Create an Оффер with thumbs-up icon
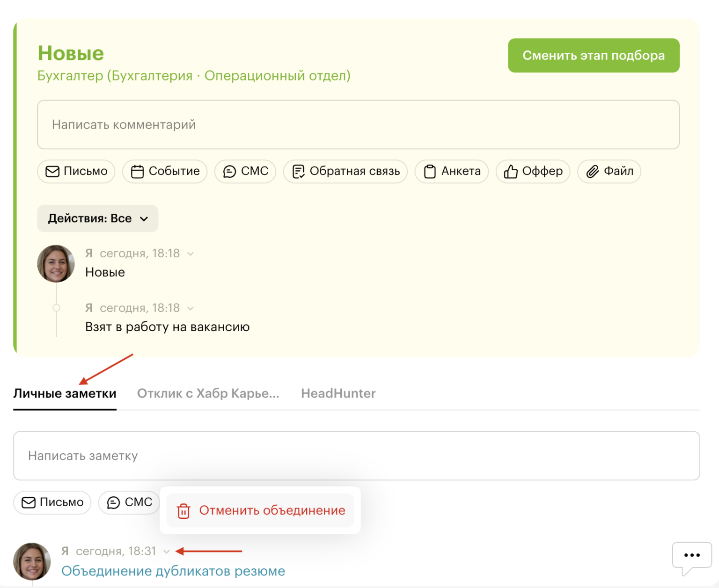 click(x=533, y=171)
